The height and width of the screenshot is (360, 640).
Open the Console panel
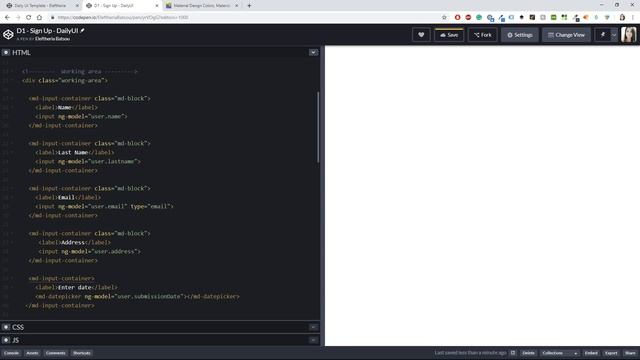coord(11,353)
